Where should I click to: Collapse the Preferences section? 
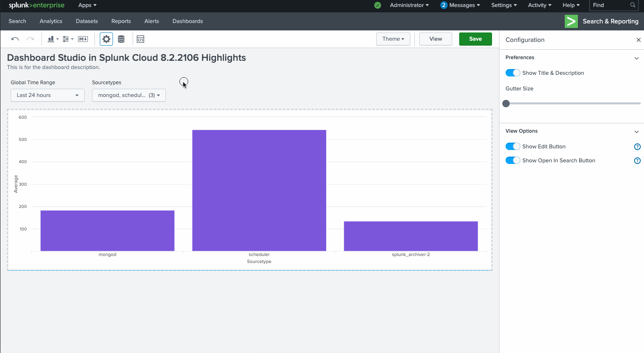click(x=636, y=58)
